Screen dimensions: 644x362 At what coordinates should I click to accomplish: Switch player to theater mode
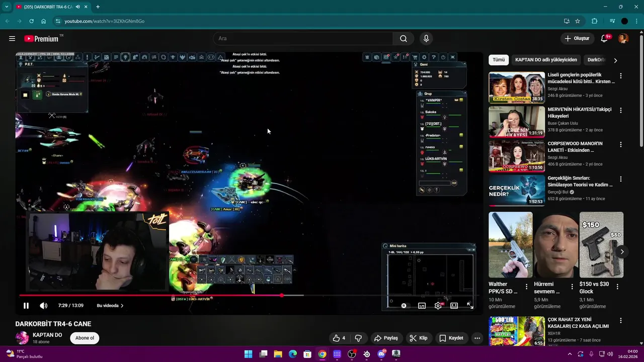[x=454, y=305]
